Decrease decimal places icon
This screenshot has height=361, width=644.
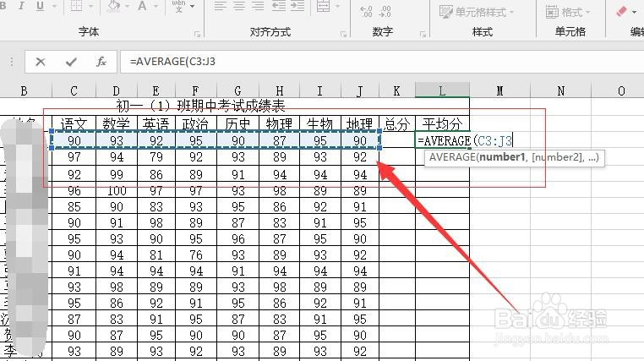point(385,11)
